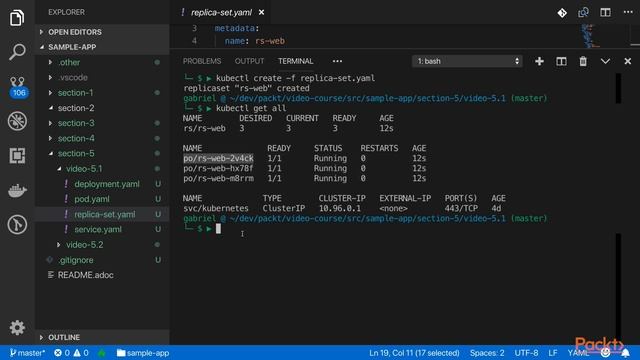Change end of line sequence LF
Image resolution: width=640 pixels, height=360 pixels.
point(553,353)
